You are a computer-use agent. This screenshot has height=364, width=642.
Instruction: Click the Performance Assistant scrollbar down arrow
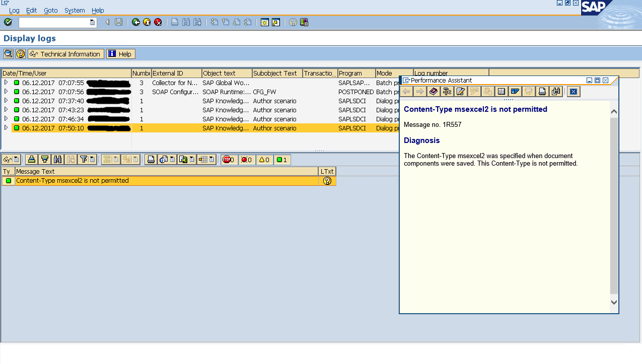614,302
